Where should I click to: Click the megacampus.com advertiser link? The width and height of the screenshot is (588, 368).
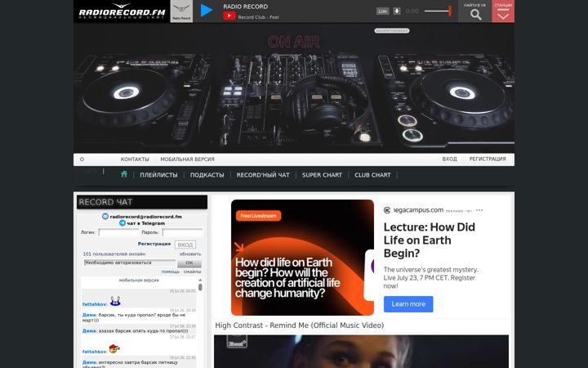point(418,210)
